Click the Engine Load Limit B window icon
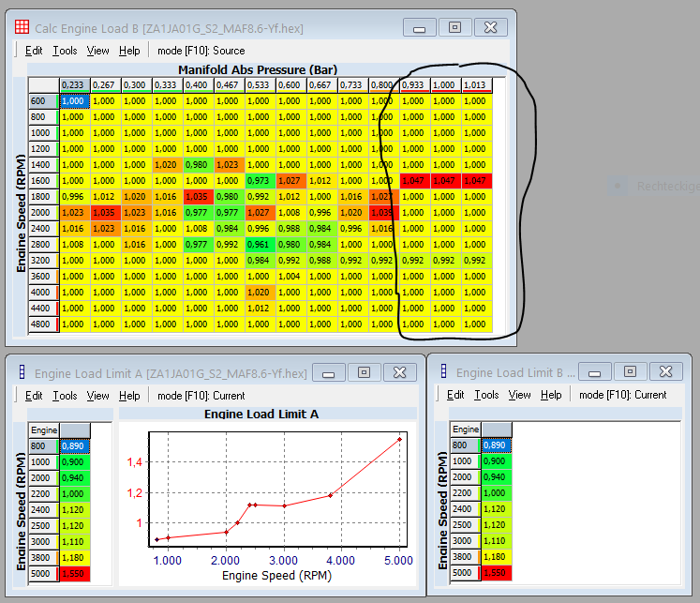 coord(443,372)
